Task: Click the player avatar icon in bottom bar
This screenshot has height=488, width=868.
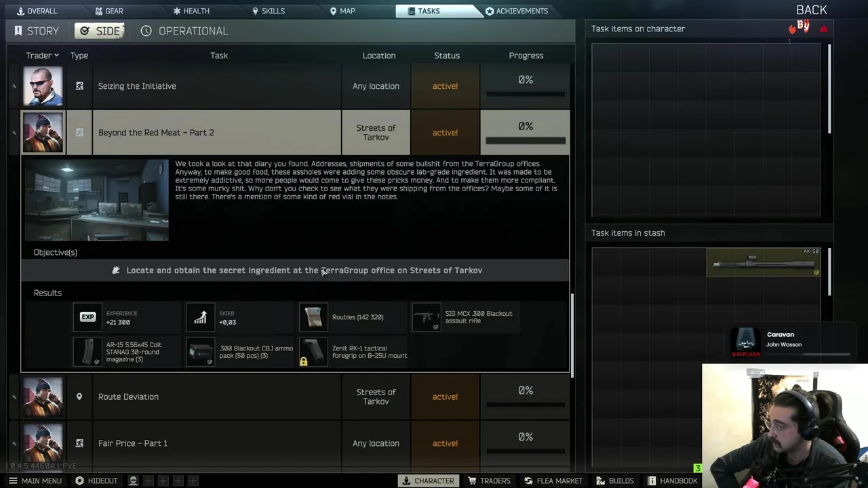Action: tap(134, 481)
